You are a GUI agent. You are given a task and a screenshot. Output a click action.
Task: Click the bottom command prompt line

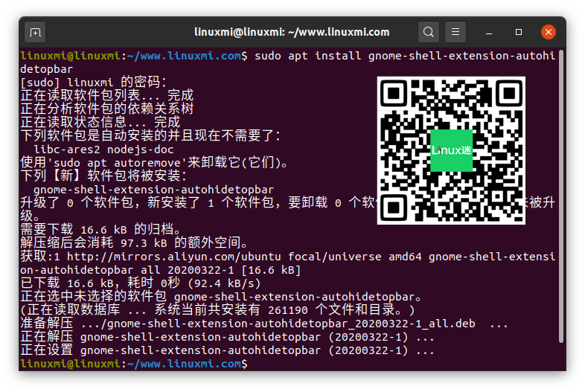134,364
